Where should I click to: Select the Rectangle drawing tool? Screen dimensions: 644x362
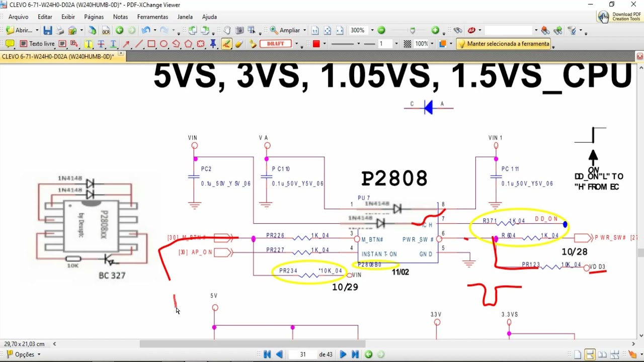coord(151,44)
